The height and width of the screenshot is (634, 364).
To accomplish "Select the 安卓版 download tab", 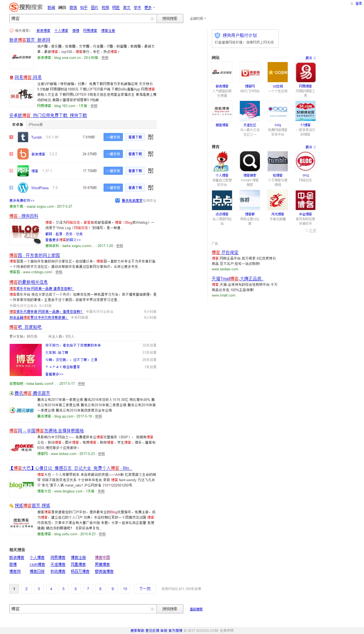I will (18, 125).
